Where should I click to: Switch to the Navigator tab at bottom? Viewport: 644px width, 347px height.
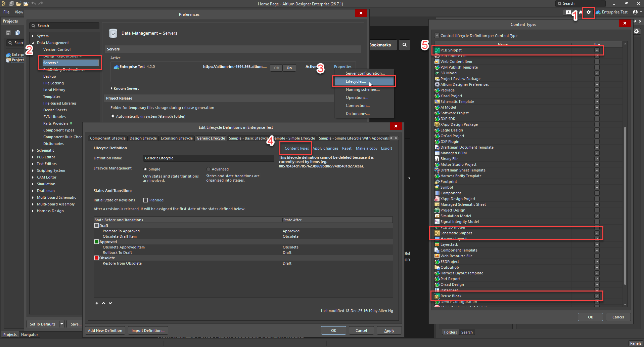30,335
